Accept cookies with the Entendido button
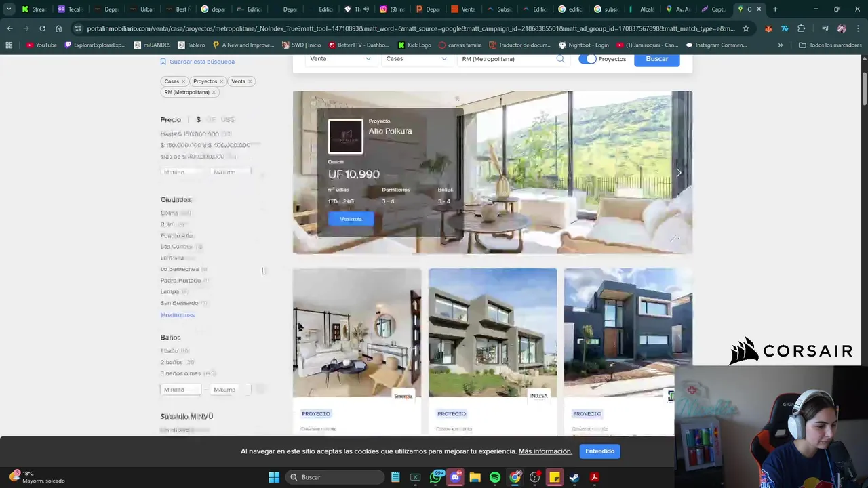This screenshot has width=868, height=488. point(600,451)
